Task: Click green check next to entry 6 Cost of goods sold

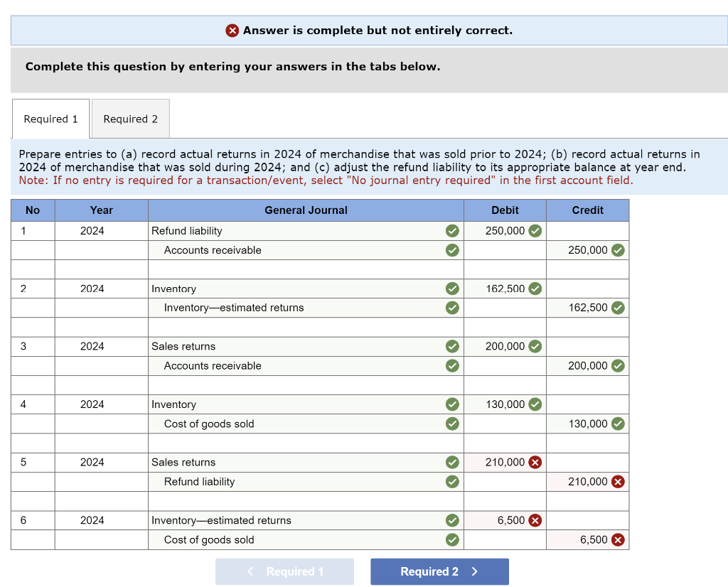Action: click(x=452, y=539)
